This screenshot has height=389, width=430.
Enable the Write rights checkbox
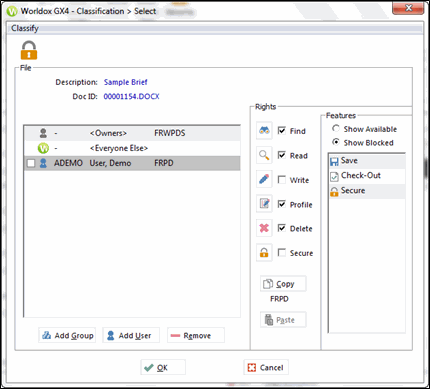pos(282,180)
